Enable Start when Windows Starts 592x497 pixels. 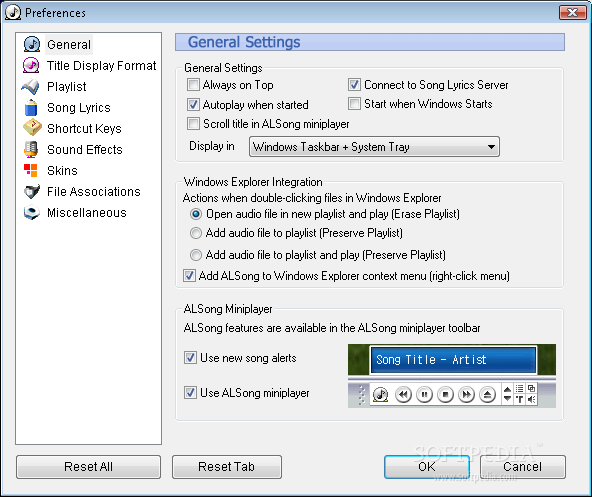(354, 103)
